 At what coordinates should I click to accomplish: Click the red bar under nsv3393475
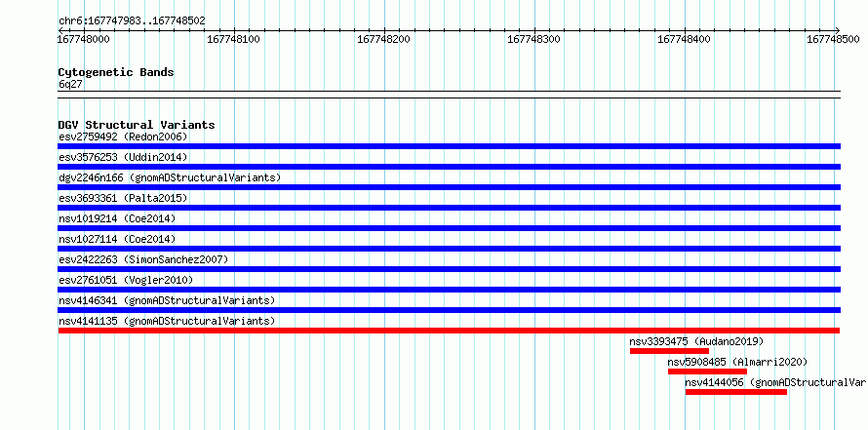[x=669, y=351]
